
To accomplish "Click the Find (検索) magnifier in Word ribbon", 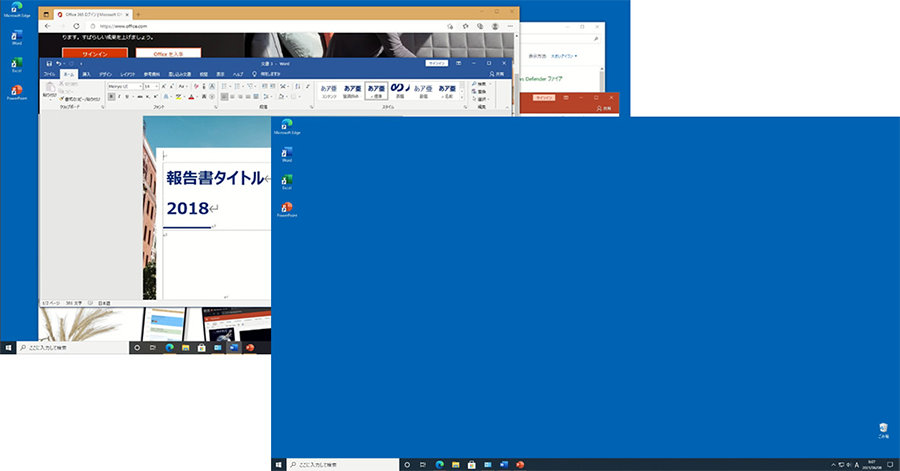I will point(479,84).
